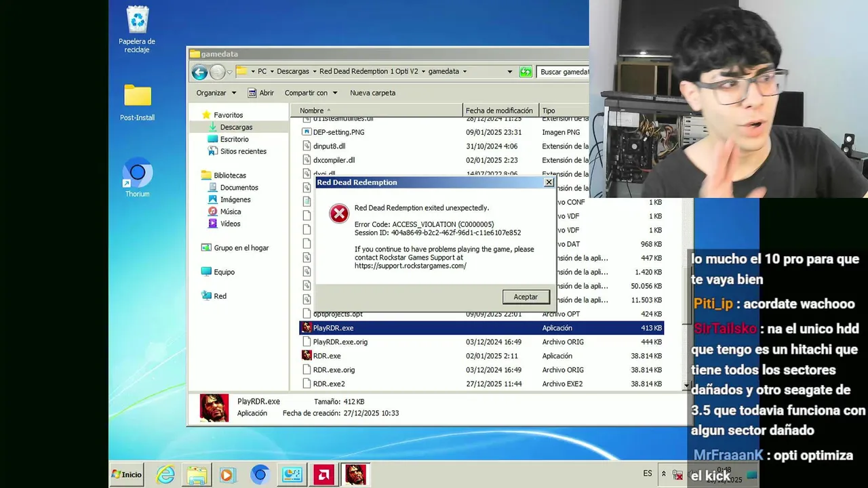This screenshot has height=488, width=868.
Task: Close the Red Dead Redemption error dialog
Action: click(549, 182)
